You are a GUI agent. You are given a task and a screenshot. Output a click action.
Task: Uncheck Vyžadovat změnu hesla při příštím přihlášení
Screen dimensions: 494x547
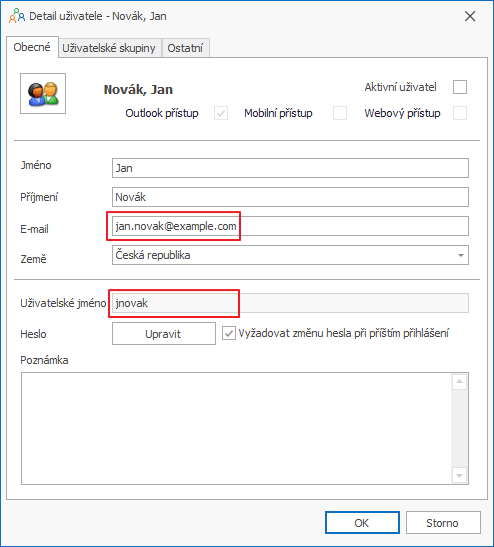(229, 334)
